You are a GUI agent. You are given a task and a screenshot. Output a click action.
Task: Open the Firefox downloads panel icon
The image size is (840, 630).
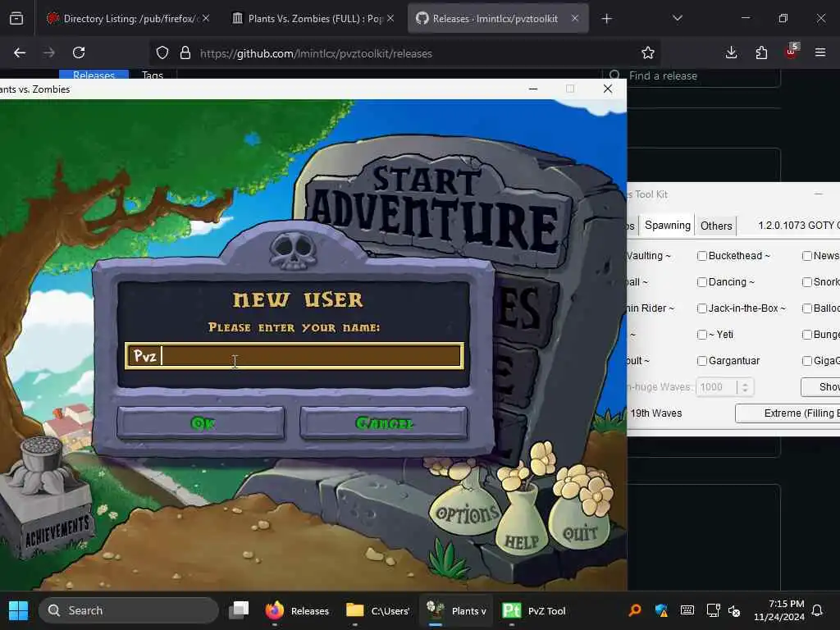coord(731,52)
